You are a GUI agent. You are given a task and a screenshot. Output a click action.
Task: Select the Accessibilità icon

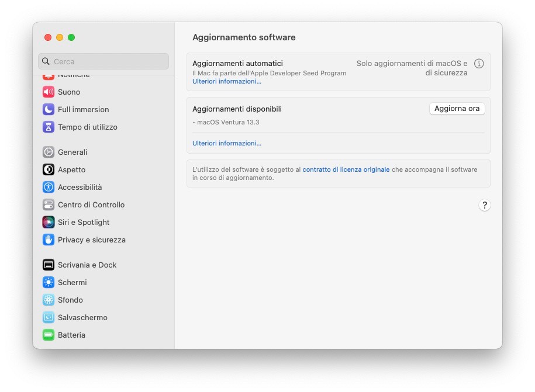point(49,187)
